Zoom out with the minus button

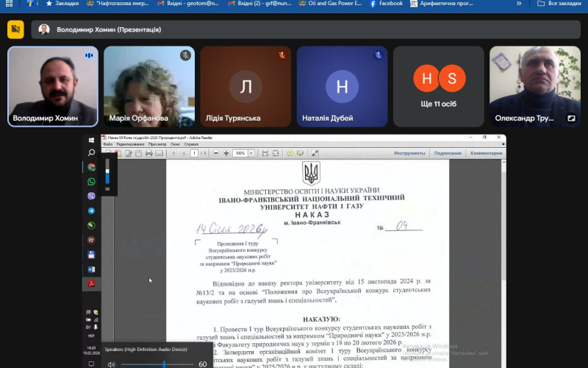[x=216, y=153]
